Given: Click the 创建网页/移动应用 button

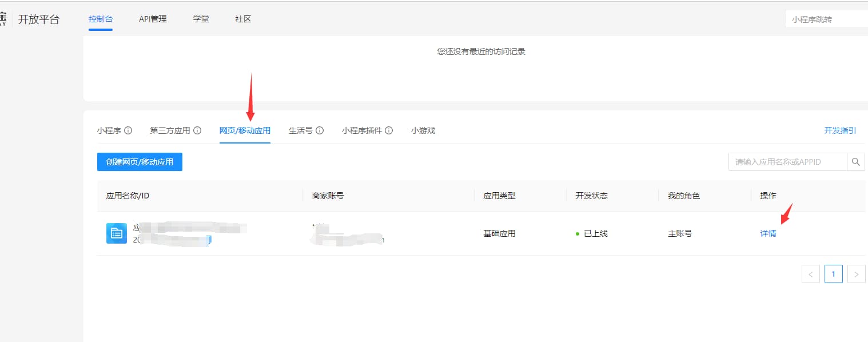Looking at the screenshot, I should point(139,162).
